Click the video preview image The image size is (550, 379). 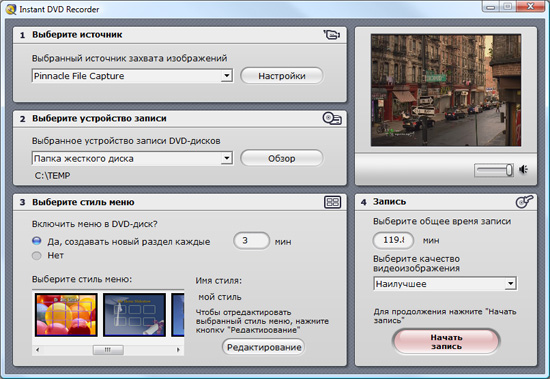pos(446,90)
